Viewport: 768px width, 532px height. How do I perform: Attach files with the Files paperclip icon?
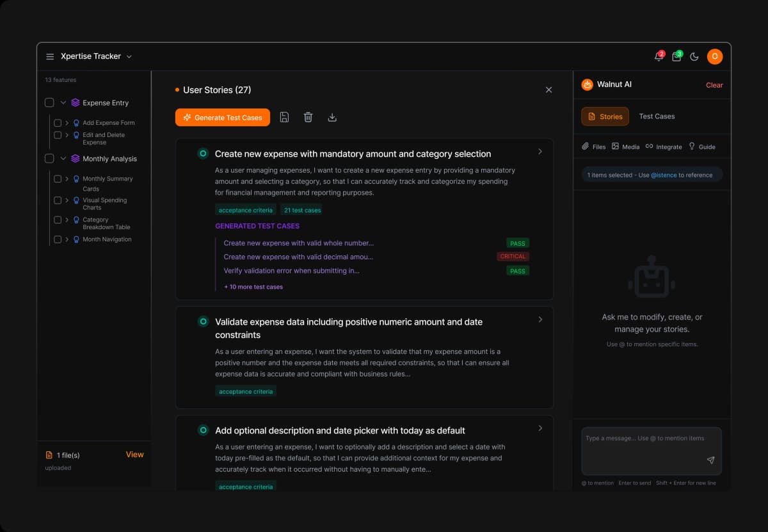584,146
